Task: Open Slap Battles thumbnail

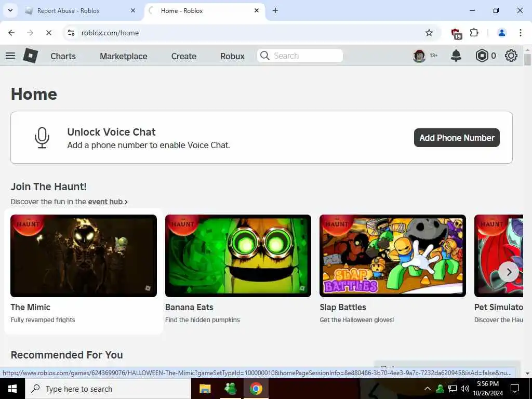Action: [x=393, y=256]
